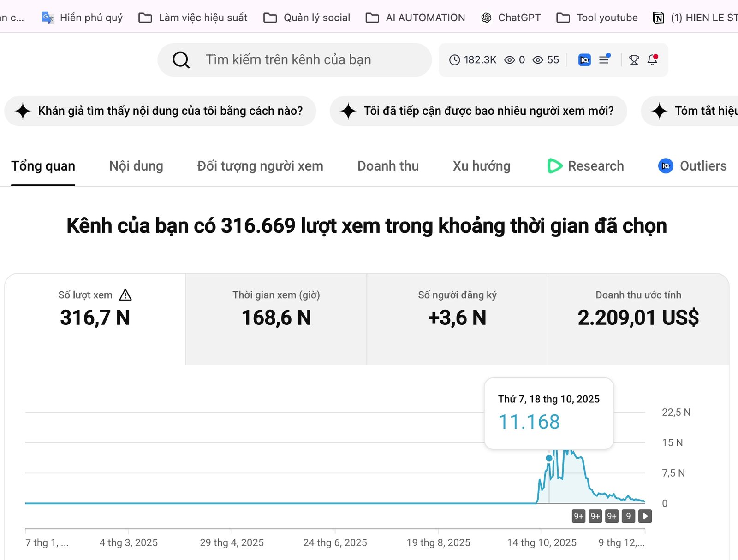This screenshot has width=738, height=560.
Task: Open the notifications bell icon
Action: point(652,60)
